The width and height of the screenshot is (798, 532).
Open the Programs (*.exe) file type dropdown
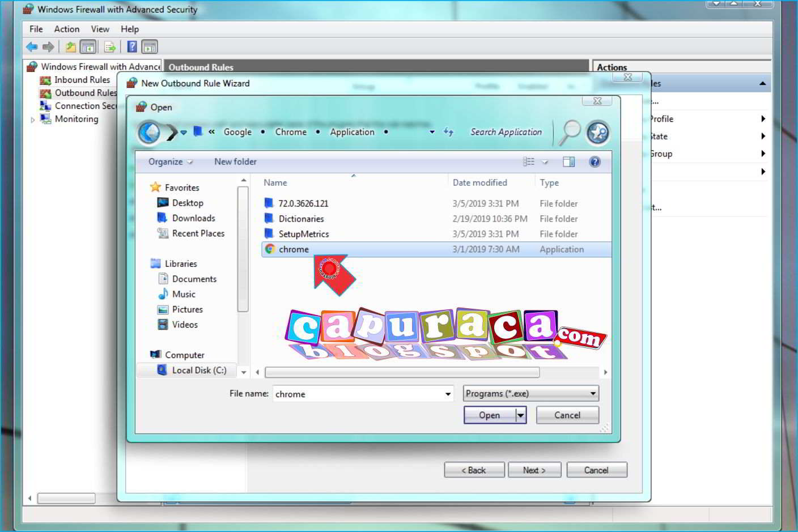(531, 393)
